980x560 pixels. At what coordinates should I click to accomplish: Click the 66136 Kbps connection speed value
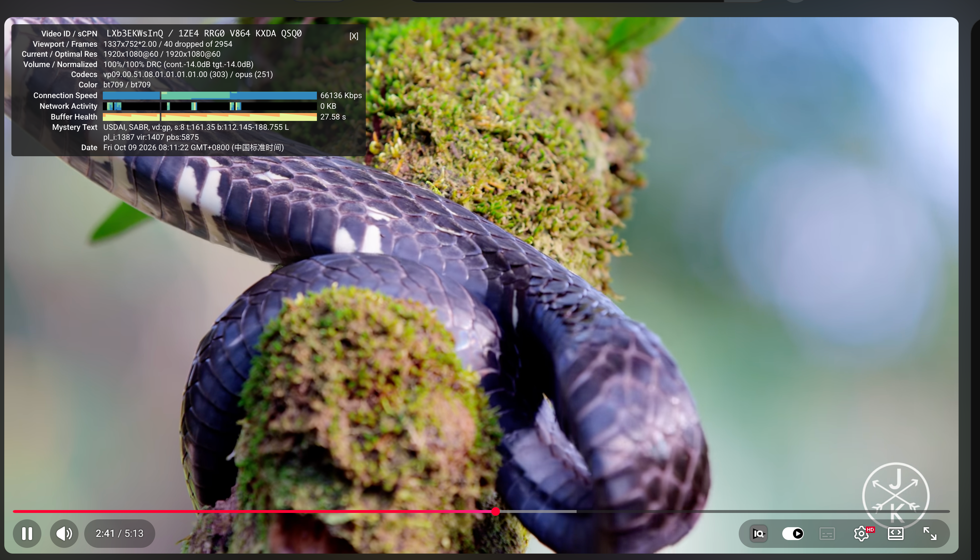[x=341, y=95]
